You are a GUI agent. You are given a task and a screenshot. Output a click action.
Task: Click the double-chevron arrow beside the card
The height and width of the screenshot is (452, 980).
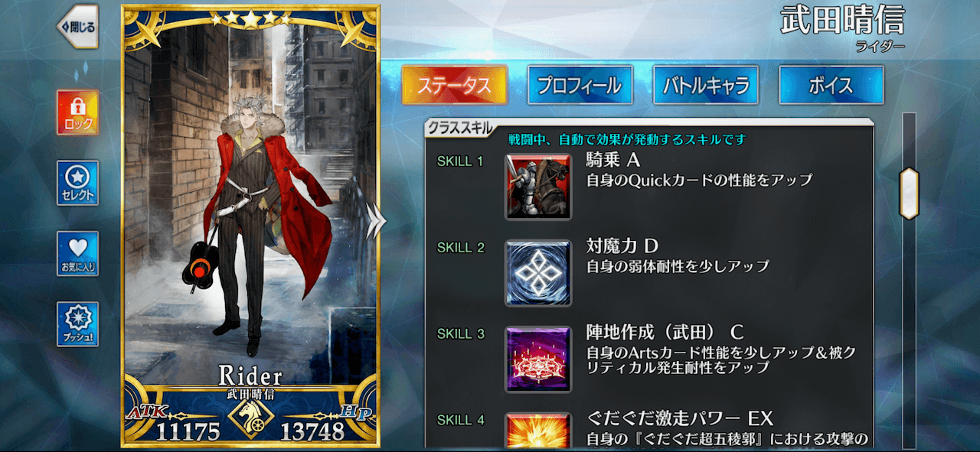tap(375, 222)
